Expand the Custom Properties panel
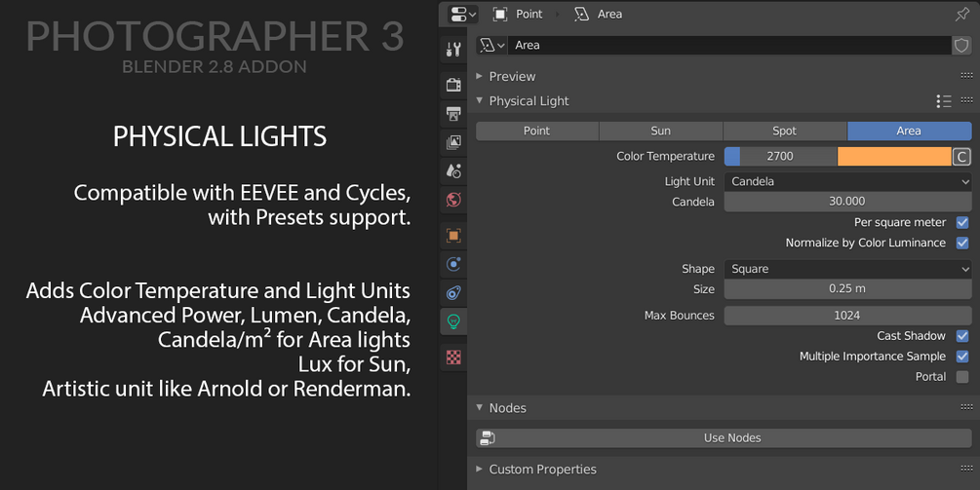 tap(480, 469)
